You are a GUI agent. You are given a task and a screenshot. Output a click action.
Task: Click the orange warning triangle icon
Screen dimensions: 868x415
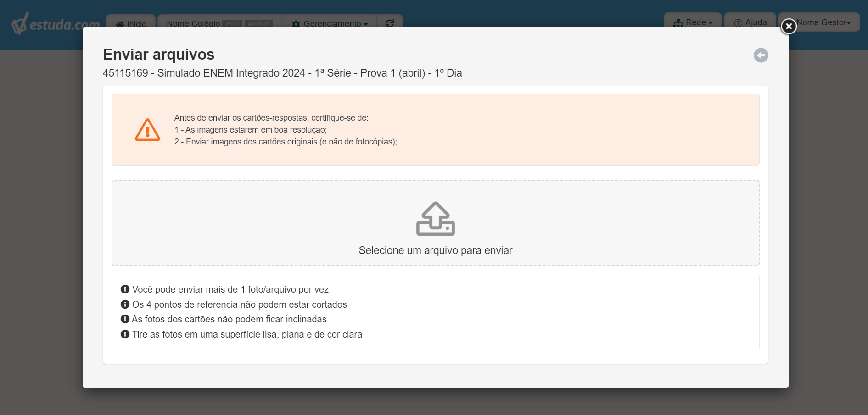click(147, 130)
